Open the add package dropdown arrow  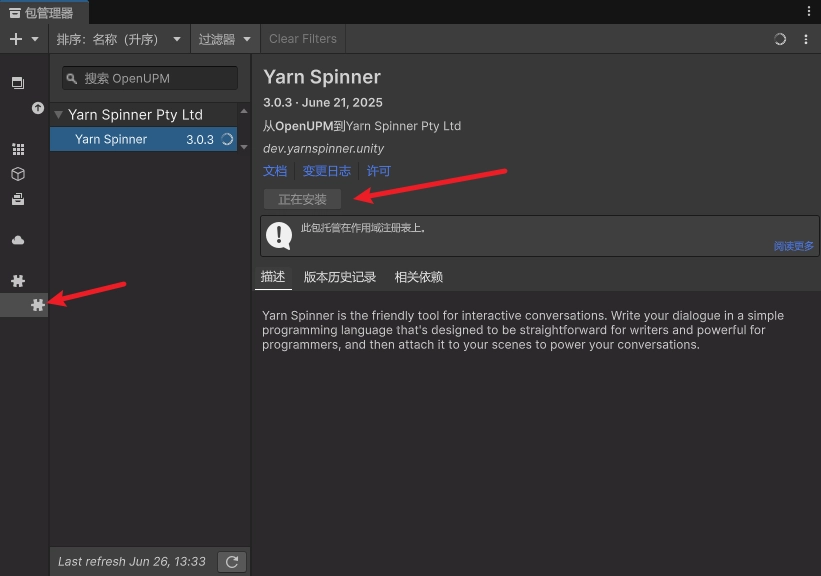click(x=35, y=39)
